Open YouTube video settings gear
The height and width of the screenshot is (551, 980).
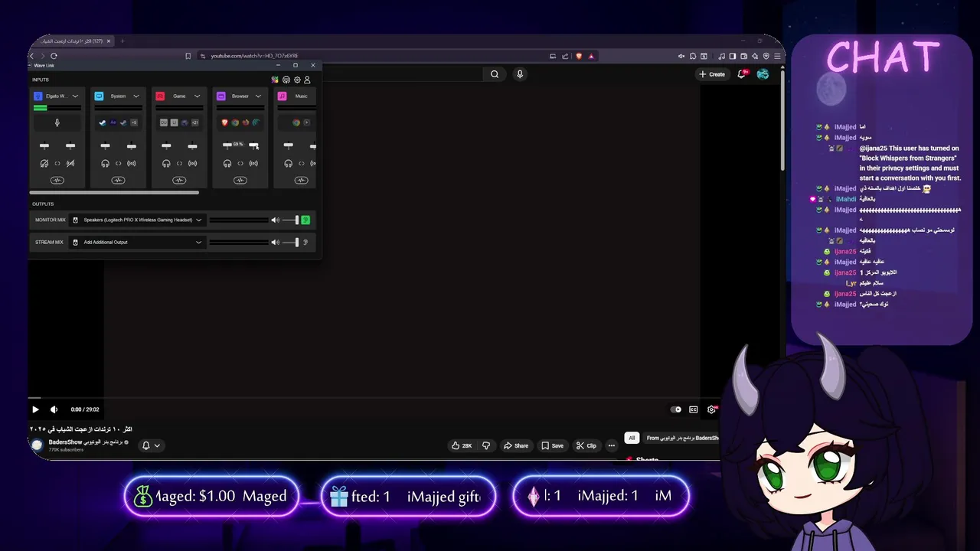point(712,409)
